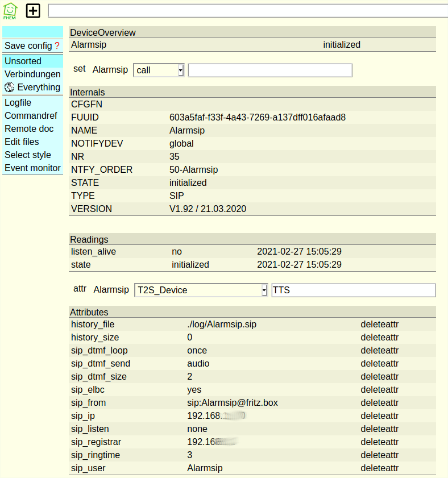Screen dimensions: 448x478
Task: Open Select style in the sidebar
Action: pyautogui.click(x=28, y=155)
